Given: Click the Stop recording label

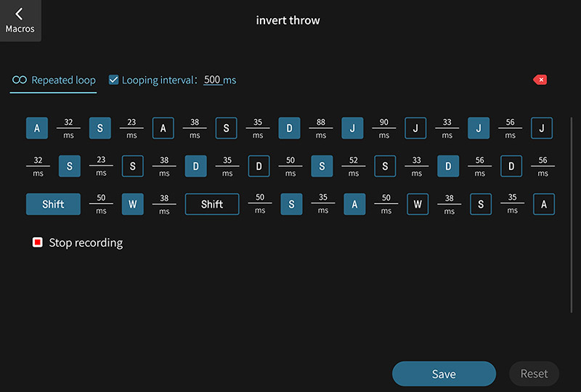Looking at the screenshot, I should pyautogui.click(x=86, y=242).
